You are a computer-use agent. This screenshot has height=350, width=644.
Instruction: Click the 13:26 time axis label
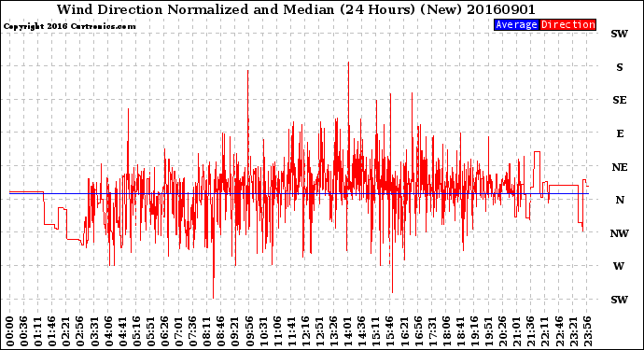334,331
